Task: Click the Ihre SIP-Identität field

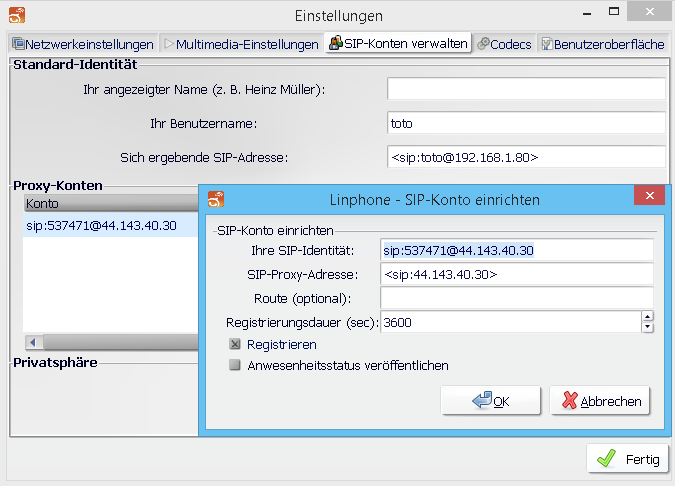Action: [517, 251]
